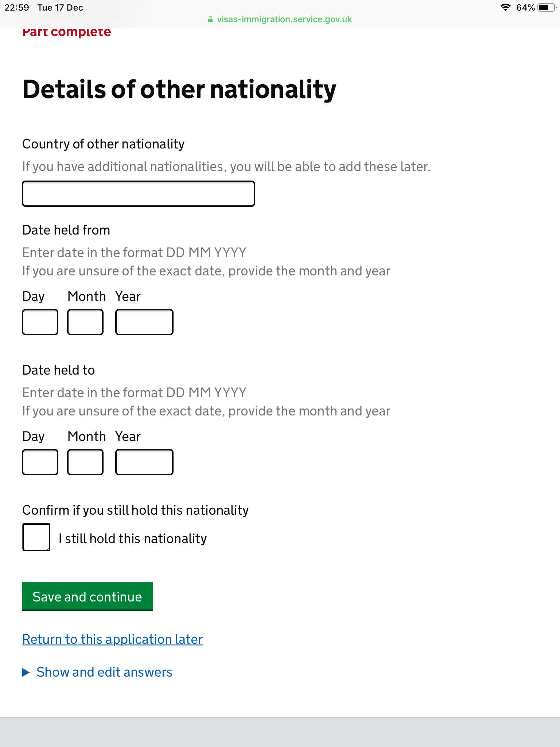Expand the Show and edit answers triangle

point(26,672)
